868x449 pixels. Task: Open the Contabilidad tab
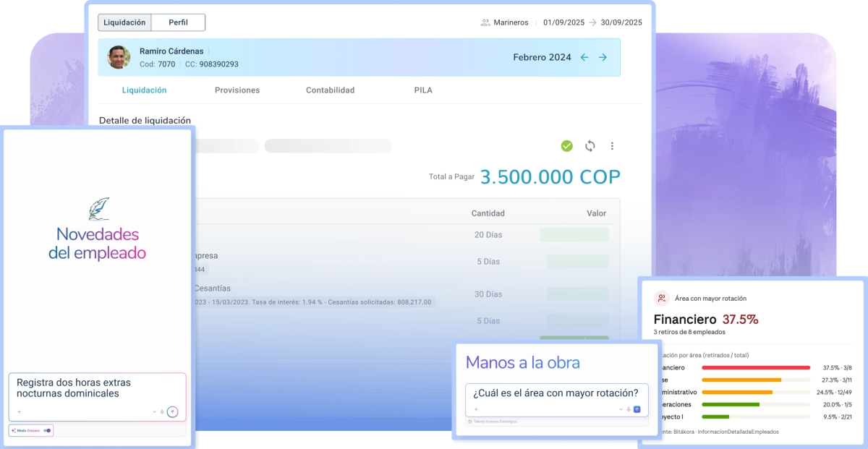pyautogui.click(x=330, y=90)
